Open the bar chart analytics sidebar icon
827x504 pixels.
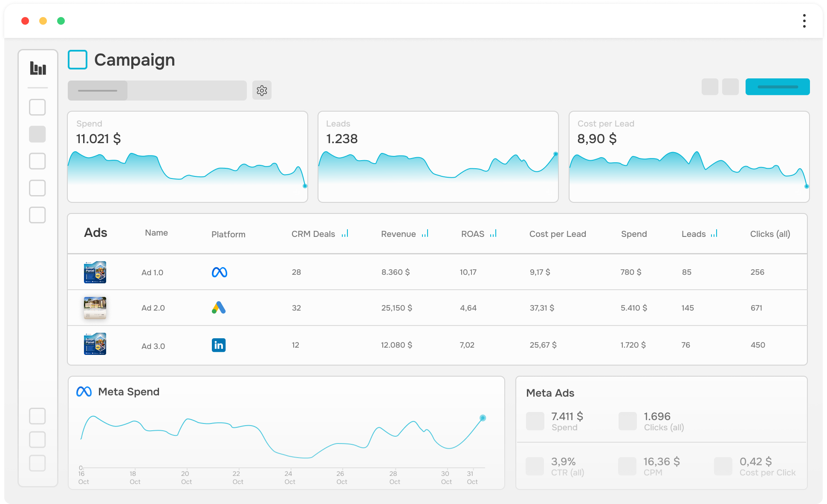[38, 68]
